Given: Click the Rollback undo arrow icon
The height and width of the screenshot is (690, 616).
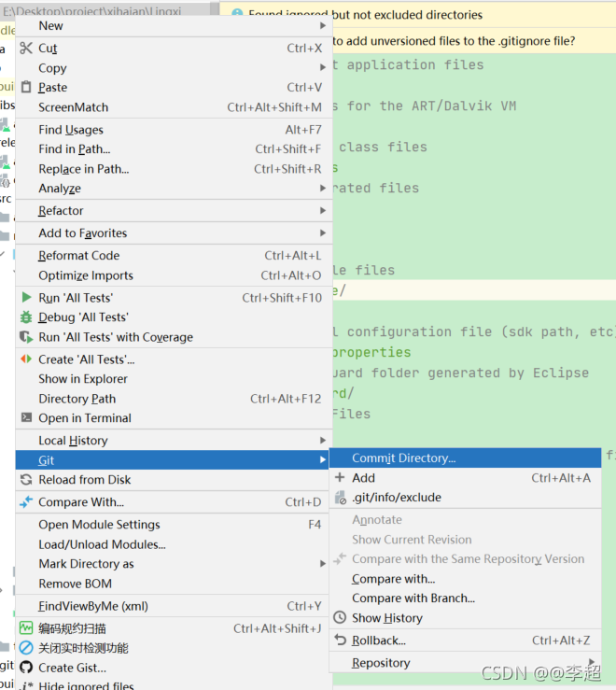Looking at the screenshot, I should click(x=340, y=640).
